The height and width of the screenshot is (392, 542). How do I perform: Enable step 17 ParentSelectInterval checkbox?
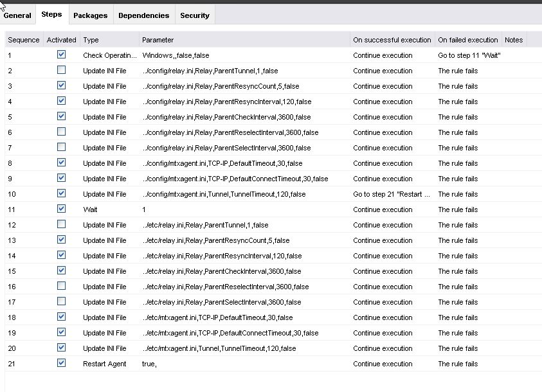coord(61,301)
